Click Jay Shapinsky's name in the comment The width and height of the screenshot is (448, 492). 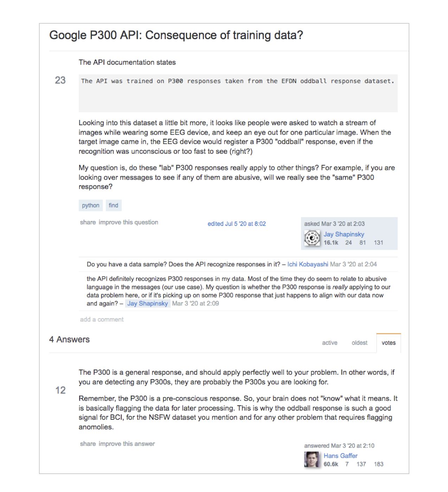click(x=148, y=303)
